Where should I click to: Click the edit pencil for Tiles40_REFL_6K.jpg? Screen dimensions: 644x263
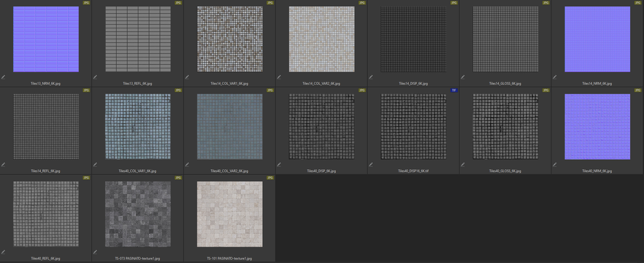tap(4, 252)
